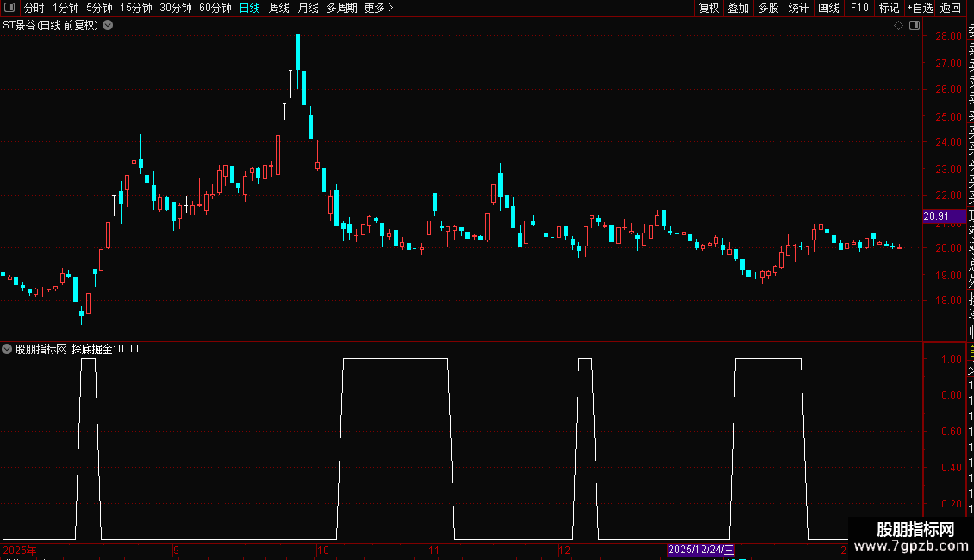Click the month 11 label on time axis

coord(434,550)
